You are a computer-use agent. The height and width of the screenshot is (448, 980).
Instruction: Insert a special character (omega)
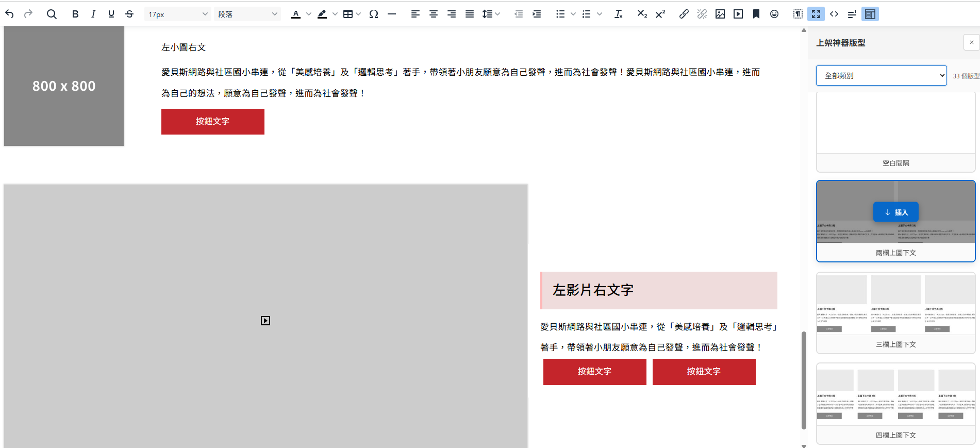click(x=374, y=14)
